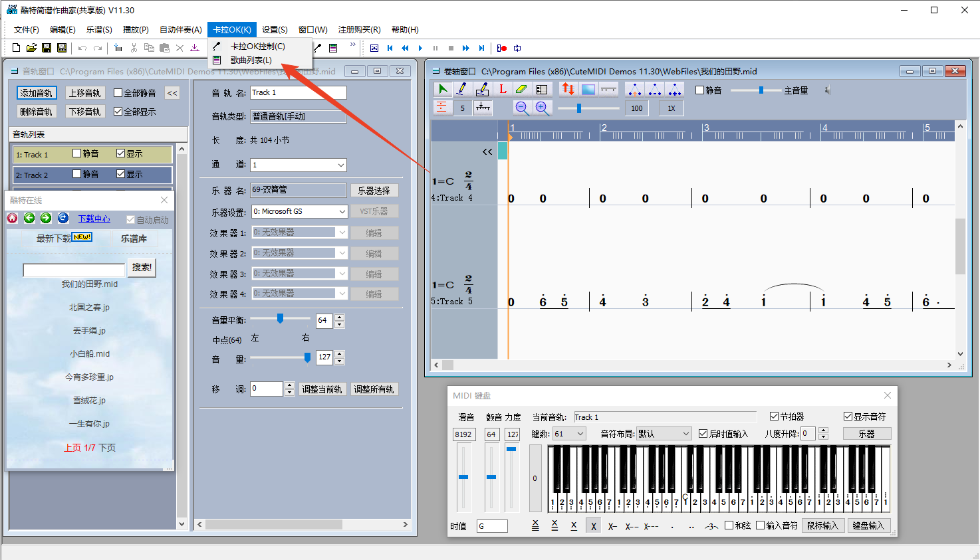980x560 pixels.
Task: Click the 添加音轨 add track button
Action: [37, 93]
